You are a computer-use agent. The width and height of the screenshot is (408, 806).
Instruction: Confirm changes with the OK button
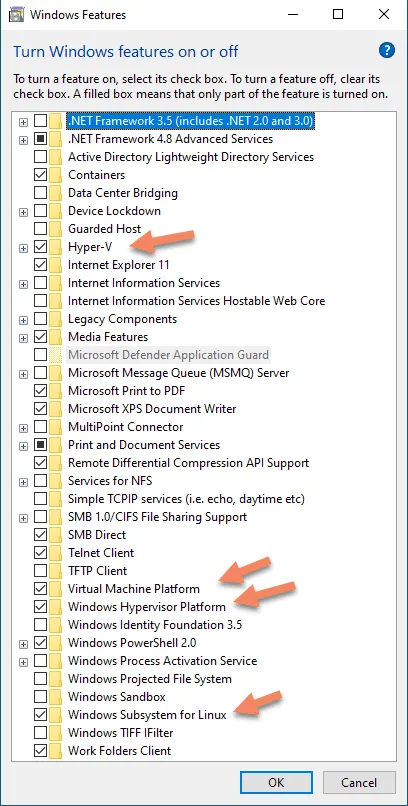276,782
